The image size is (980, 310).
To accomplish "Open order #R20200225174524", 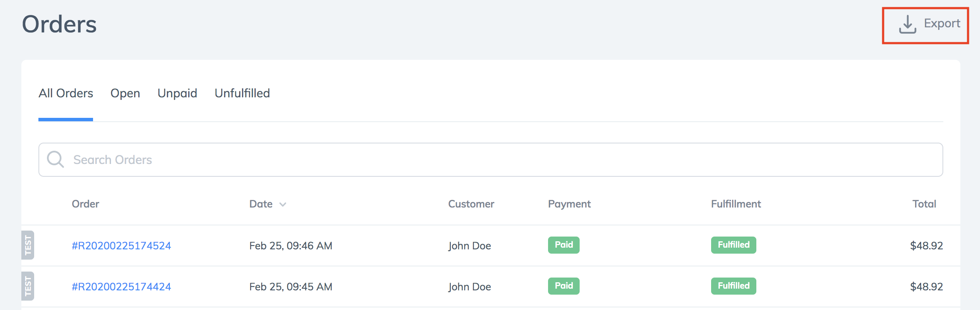I will coord(121,246).
